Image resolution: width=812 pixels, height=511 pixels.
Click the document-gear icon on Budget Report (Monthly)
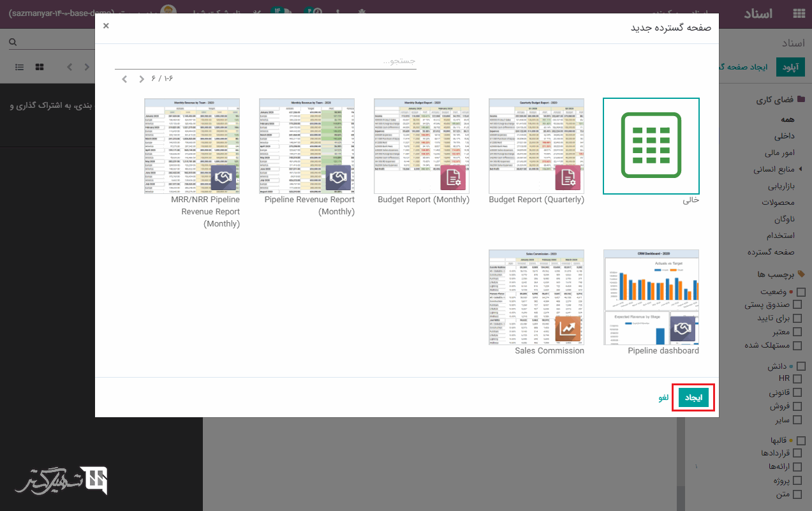(453, 177)
